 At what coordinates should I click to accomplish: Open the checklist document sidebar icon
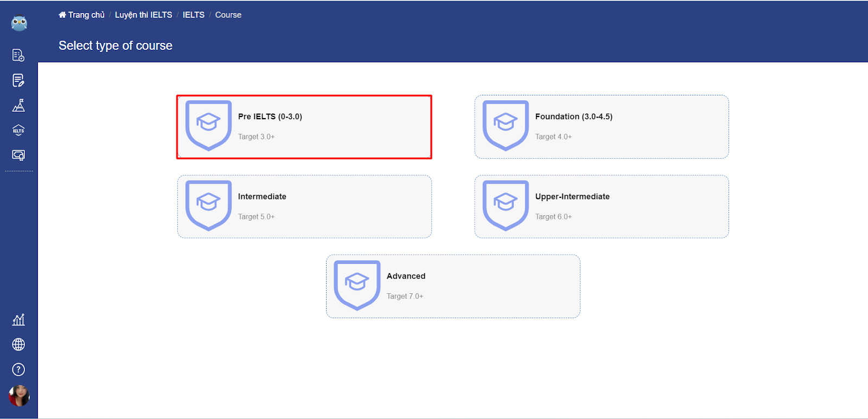pos(18,55)
